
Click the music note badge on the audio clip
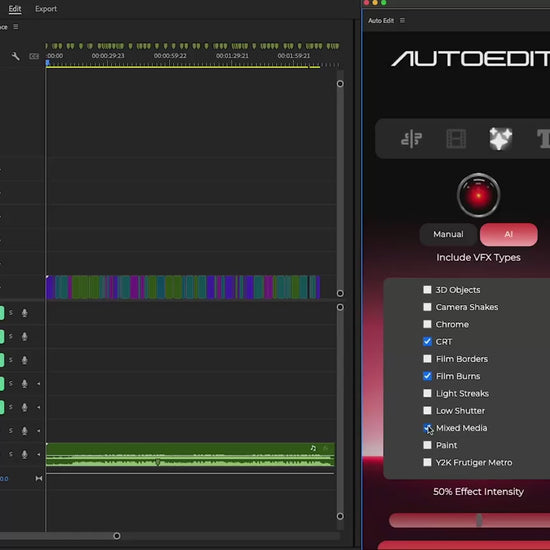click(313, 448)
